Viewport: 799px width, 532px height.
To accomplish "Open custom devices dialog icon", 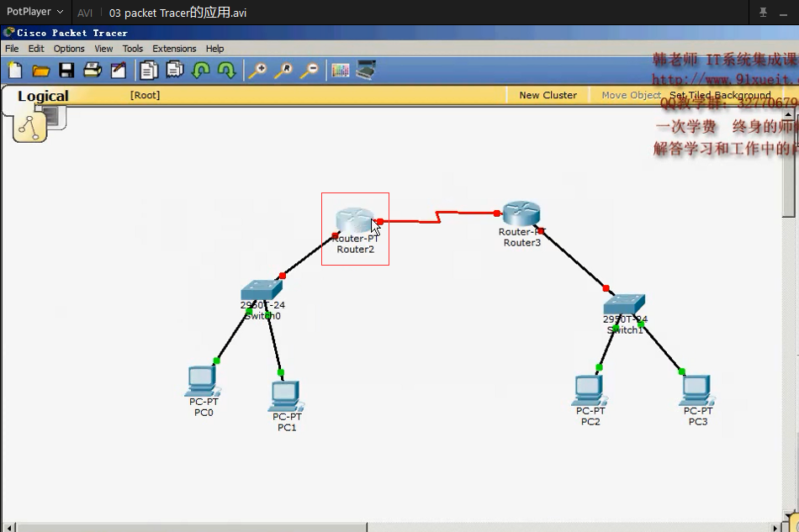I will (x=366, y=70).
